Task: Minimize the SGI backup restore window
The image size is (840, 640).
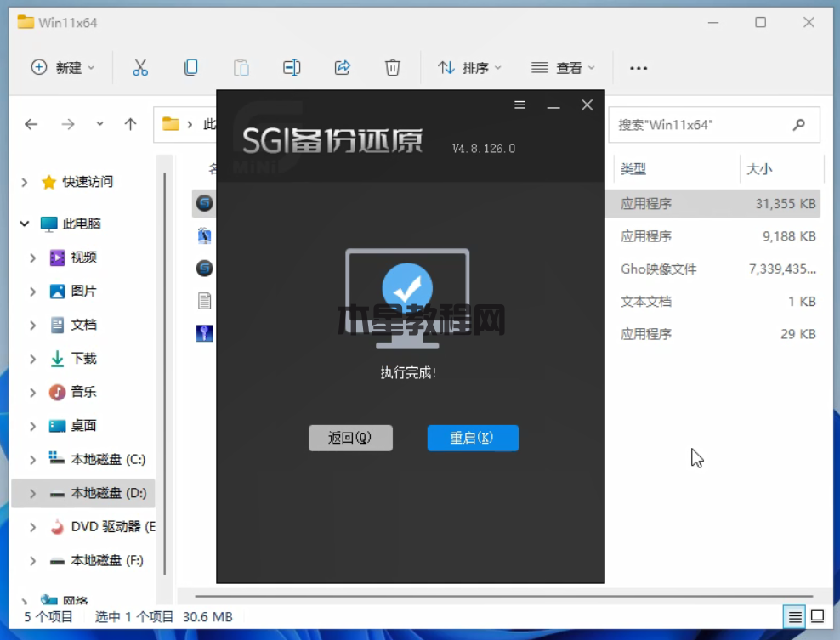Action: click(553, 106)
